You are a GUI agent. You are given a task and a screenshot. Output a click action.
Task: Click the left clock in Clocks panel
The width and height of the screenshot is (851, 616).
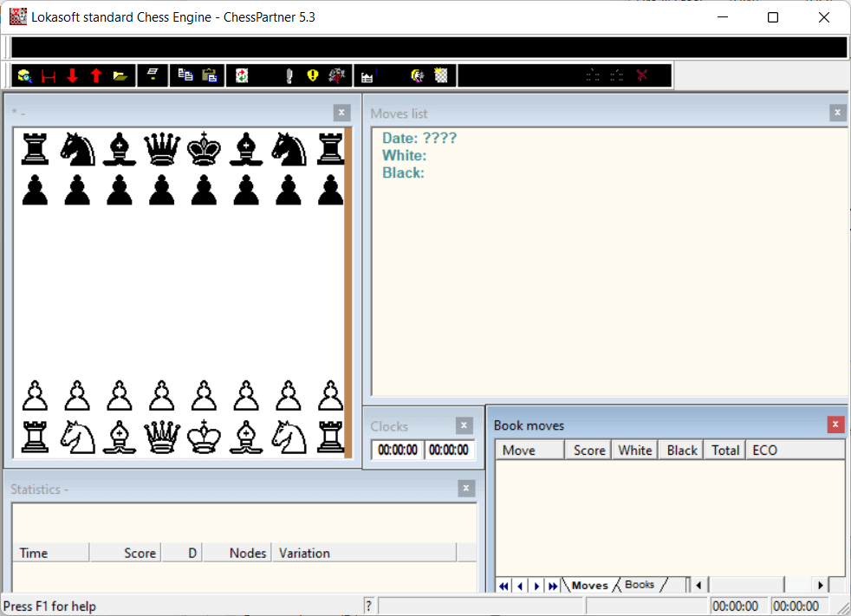pyautogui.click(x=398, y=450)
